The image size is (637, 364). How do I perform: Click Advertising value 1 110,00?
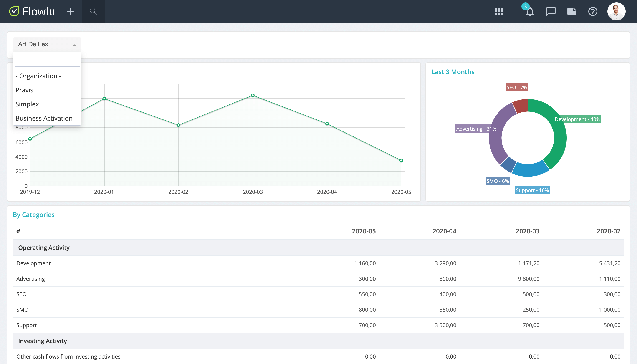[x=610, y=279]
